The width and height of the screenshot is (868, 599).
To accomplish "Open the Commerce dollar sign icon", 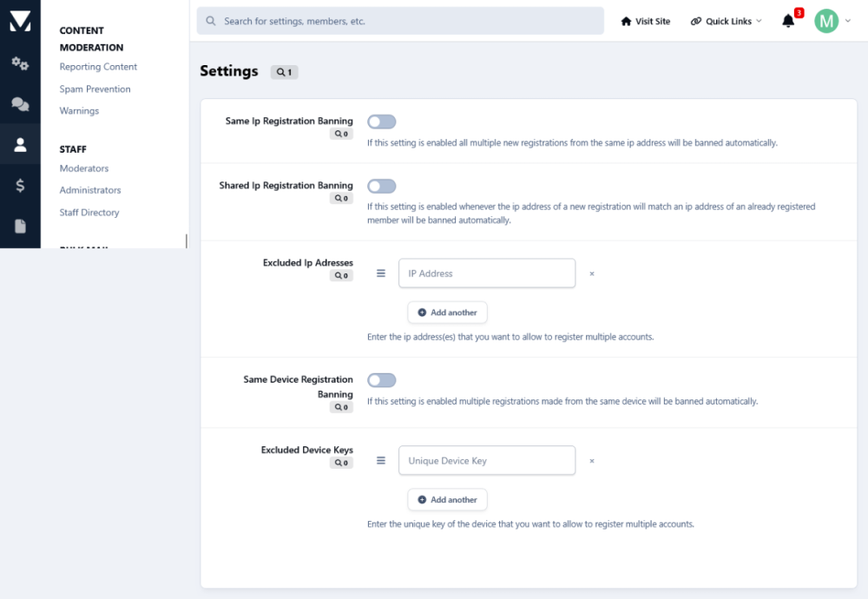I will 20,185.
